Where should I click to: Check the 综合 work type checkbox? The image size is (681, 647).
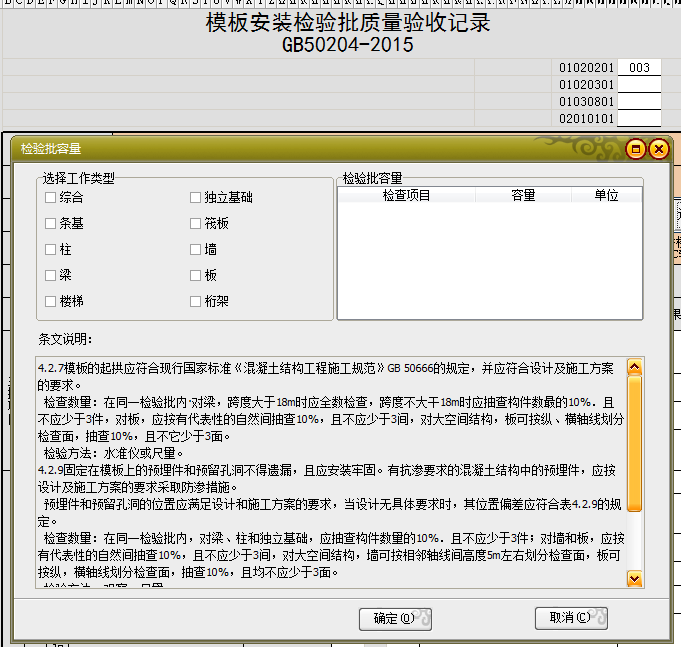point(51,198)
